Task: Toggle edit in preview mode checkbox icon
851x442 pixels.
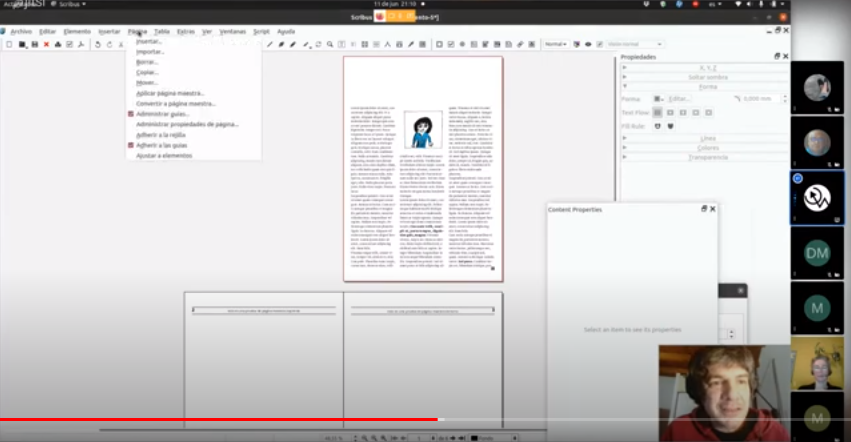Action: coord(600,45)
